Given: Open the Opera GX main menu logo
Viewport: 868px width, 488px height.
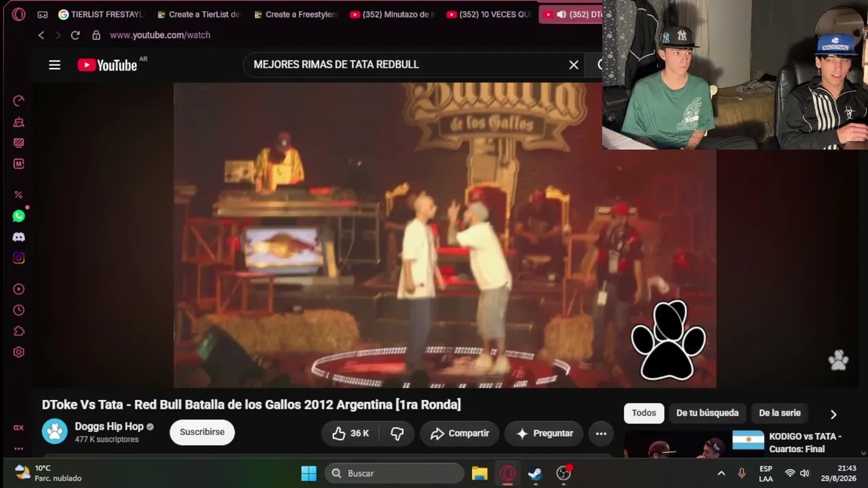Looking at the screenshot, I should click(18, 14).
